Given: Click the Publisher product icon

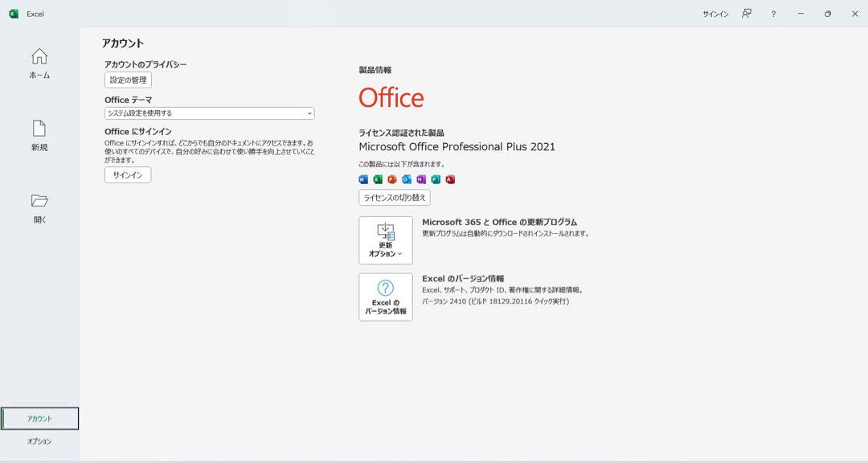Looking at the screenshot, I should (436, 179).
